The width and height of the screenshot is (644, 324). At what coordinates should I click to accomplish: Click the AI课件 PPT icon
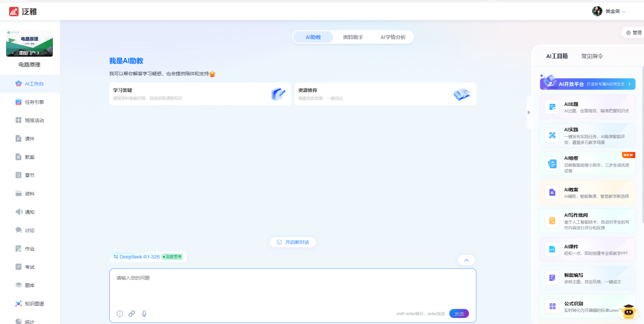click(552, 249)
